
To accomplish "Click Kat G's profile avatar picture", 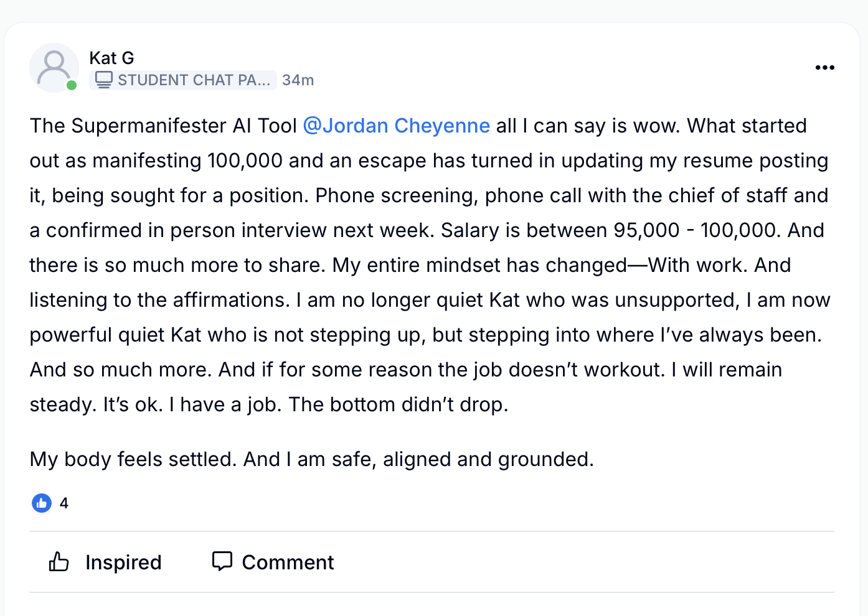I will (52, 66).
